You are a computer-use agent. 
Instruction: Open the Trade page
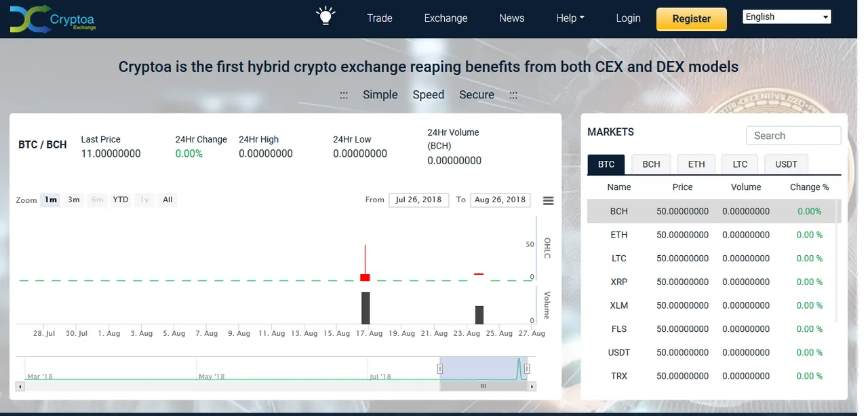(380, 18)
